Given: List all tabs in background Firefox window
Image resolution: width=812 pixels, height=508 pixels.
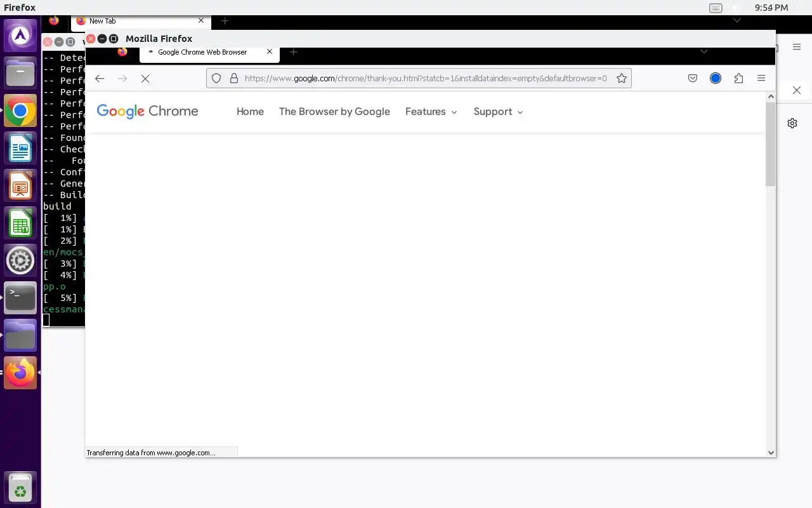Looking at the screenshot, I should pyautogui.click(x=737, y=21).
